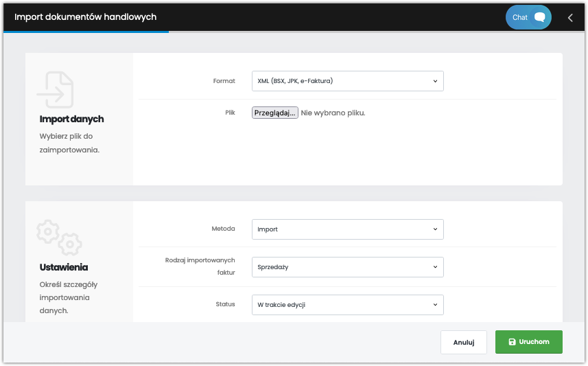Viewport: 588px width, 366px height.
Task: Open the Rodzaj importowanych faktur dropdown
Action: (348, 267)
